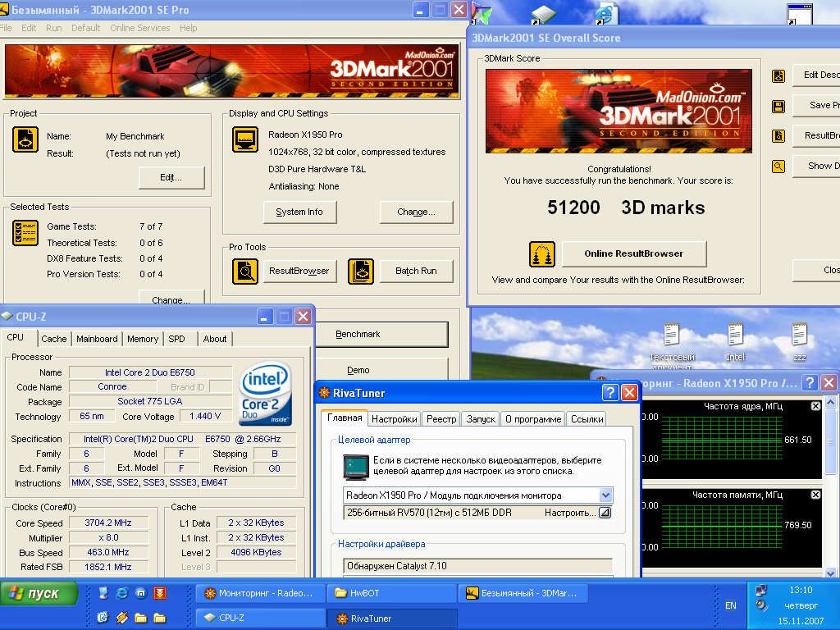Click the floppy disk Save Project icon

[778, 106]
